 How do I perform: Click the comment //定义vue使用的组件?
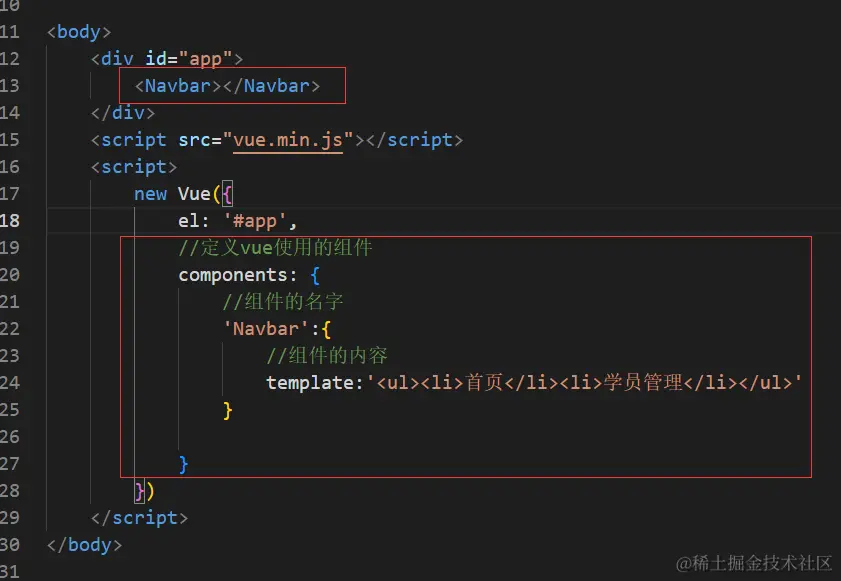[275, 248]
